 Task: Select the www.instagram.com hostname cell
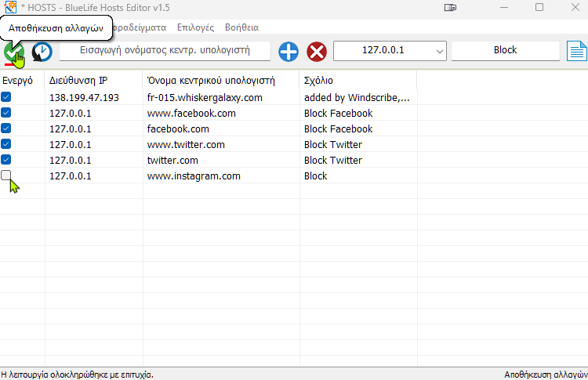(194, 176)
